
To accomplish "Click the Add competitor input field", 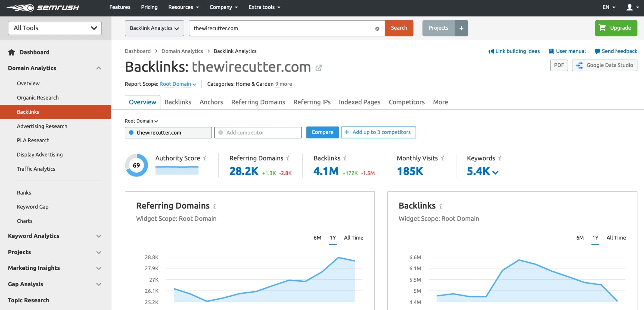I will click(258, 133).
